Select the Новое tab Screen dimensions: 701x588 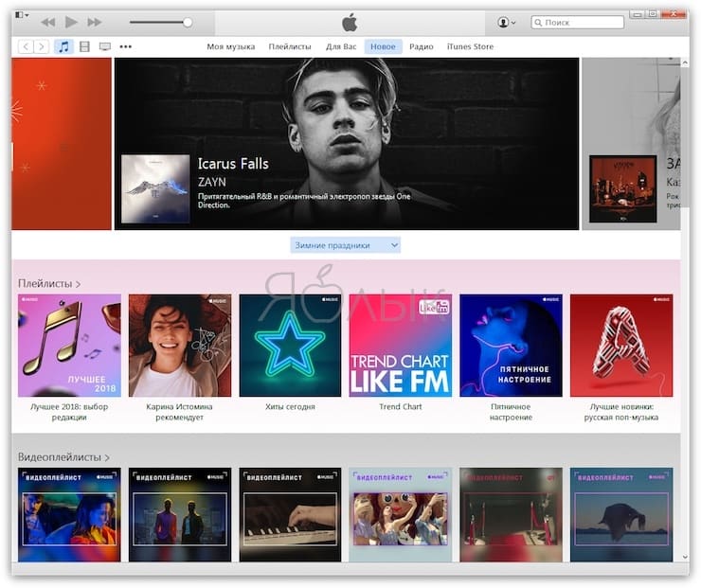click(383, 46)
